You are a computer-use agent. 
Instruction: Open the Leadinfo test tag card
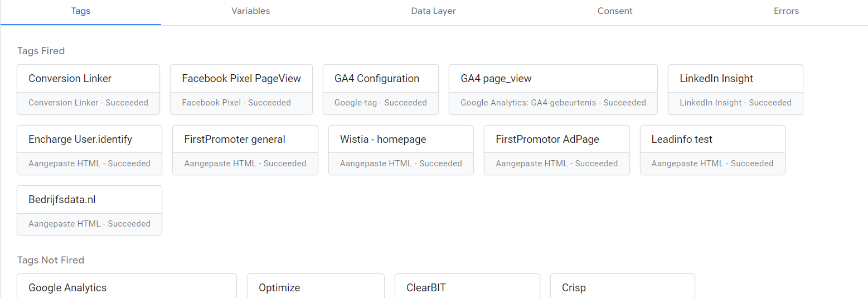click(x=712, y=150)
